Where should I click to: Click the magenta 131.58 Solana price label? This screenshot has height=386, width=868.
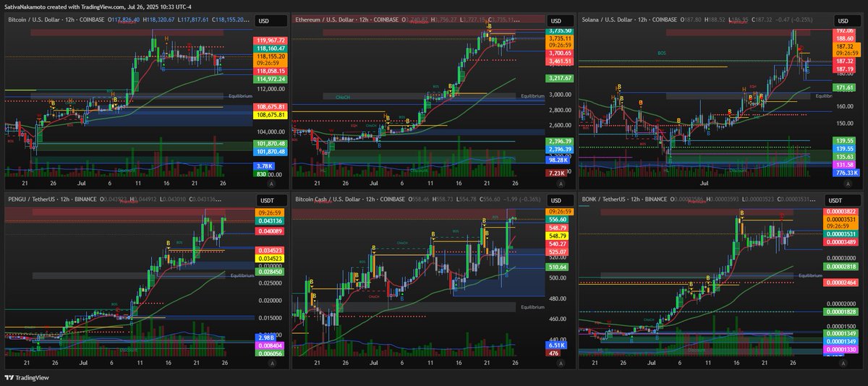coord(843,165)
